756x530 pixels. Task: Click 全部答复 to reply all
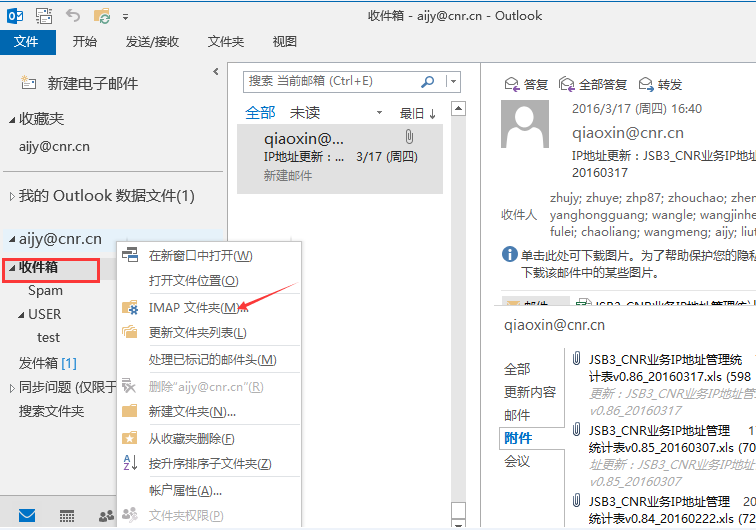(x=593, y=85)
